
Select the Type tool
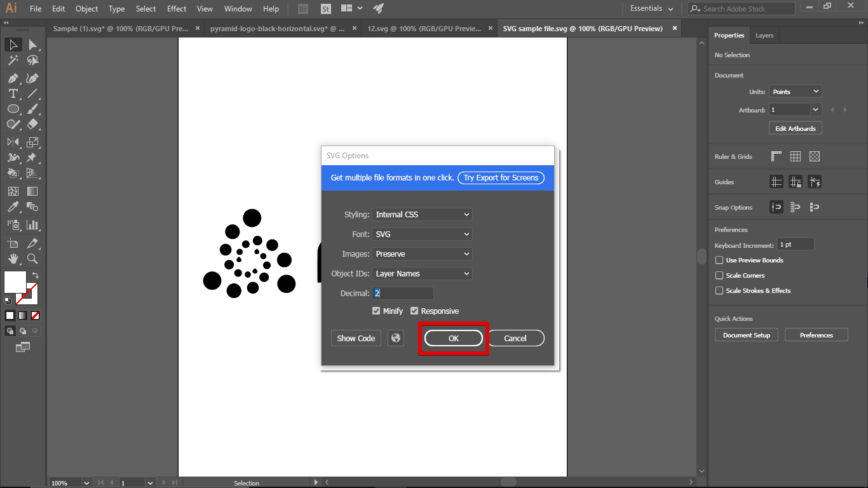click(13, 93)
